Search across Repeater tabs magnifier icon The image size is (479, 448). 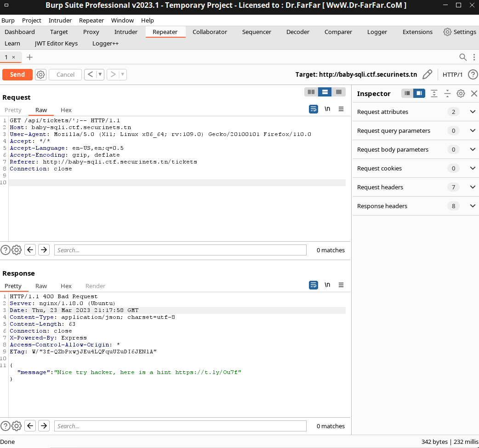coord(463,57)
